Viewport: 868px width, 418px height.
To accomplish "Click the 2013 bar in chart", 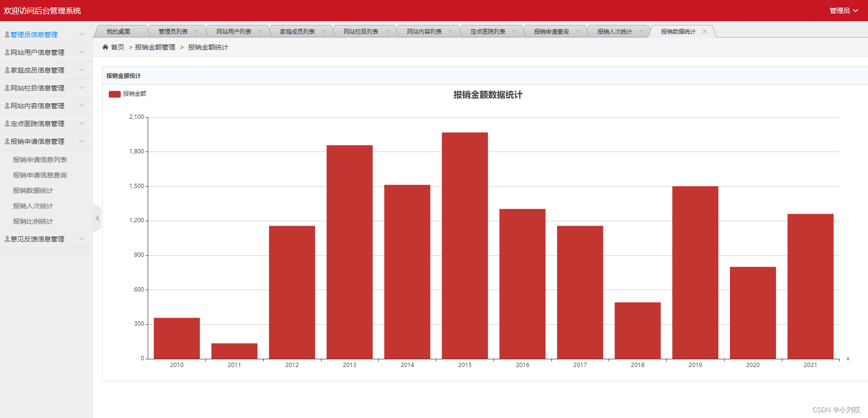I will point(350,252).
